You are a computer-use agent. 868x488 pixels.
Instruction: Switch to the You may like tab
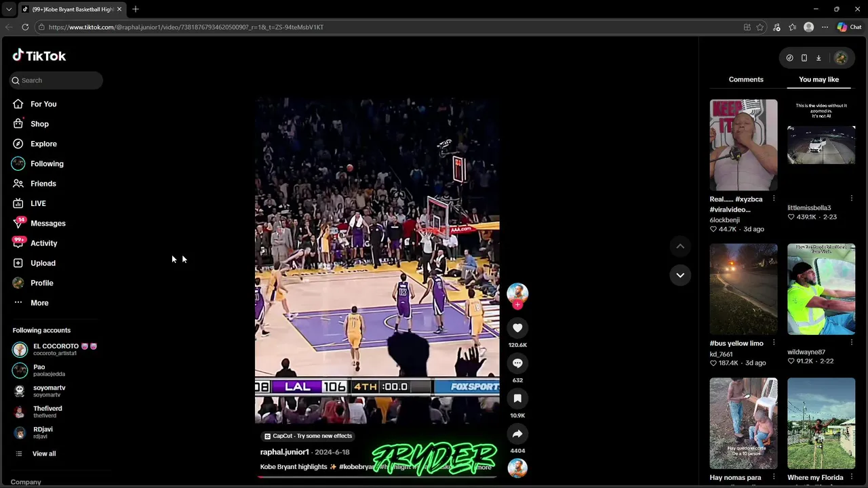pyautogui.click(x=818, y=79)
